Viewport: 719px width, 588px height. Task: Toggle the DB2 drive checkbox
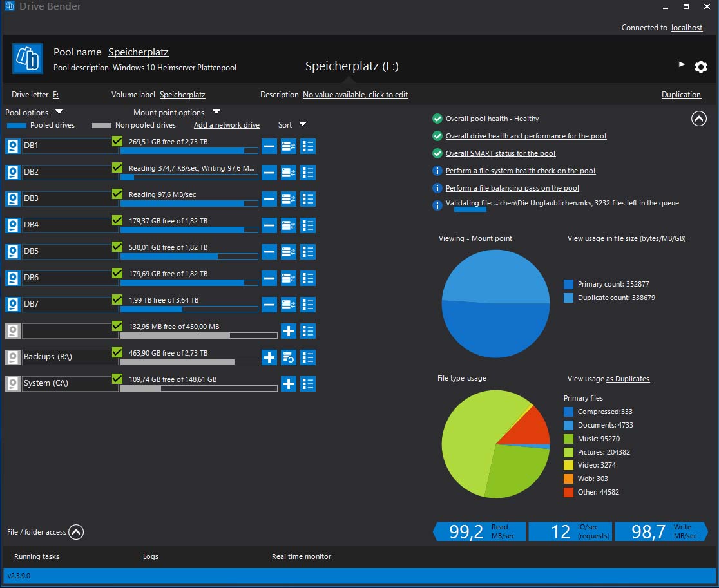[117, 167]
